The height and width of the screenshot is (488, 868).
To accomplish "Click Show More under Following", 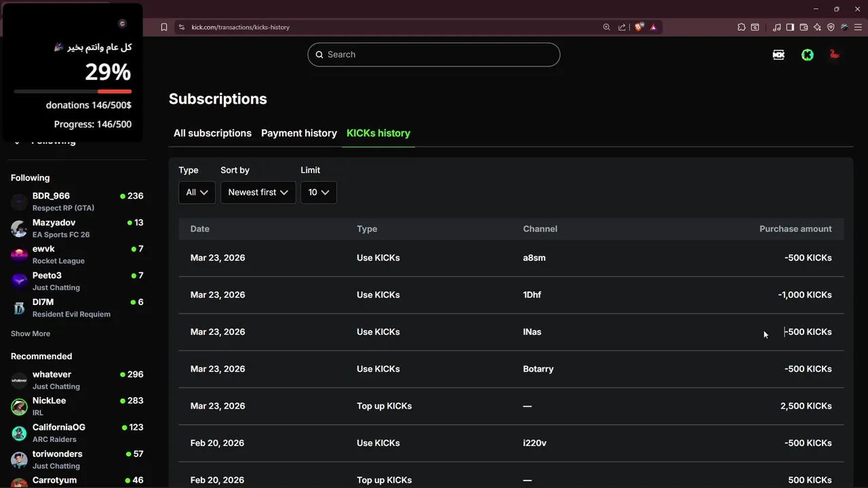I will click(x=31, y=333).
